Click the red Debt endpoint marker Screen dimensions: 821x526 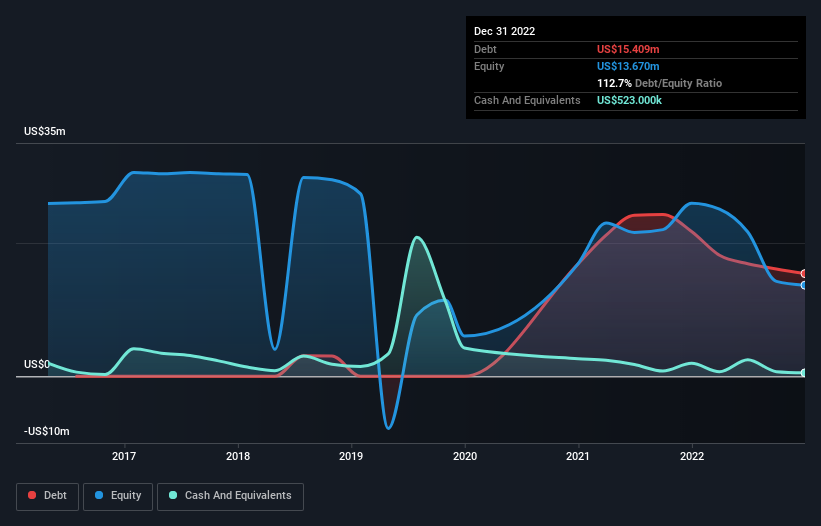(x=803, y=274)
